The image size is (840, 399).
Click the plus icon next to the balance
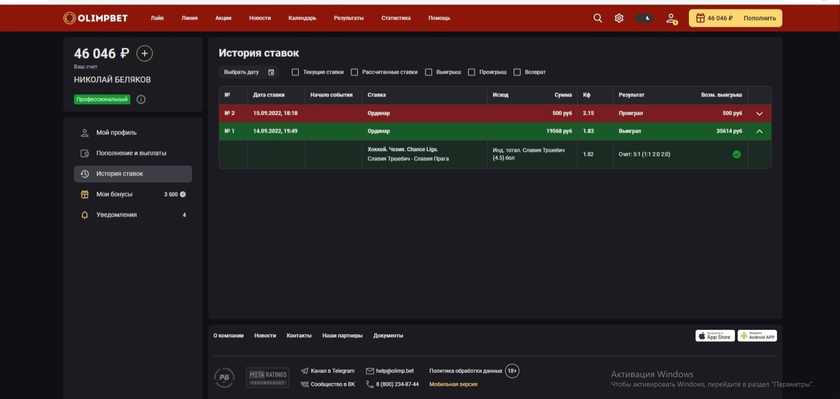(145, 54)
